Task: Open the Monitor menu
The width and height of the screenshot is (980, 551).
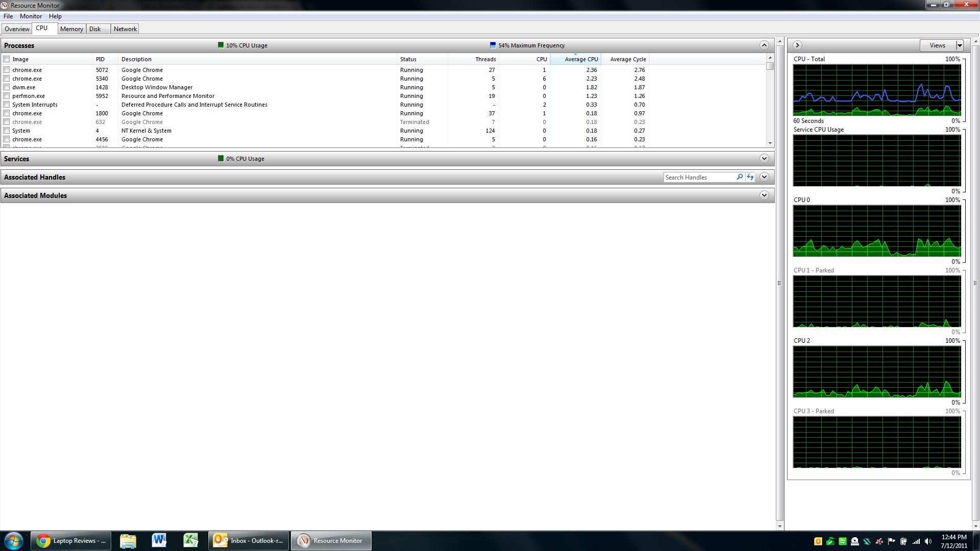Action: tap(31, 16)
